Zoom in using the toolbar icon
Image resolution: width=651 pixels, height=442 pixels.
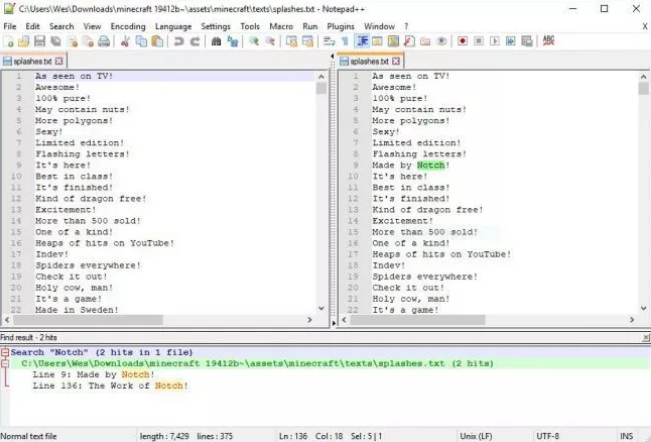[x=254, y=41]
